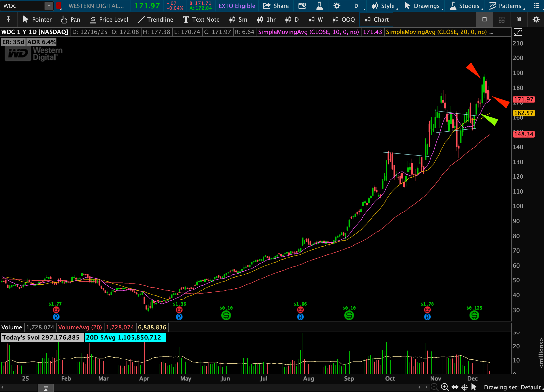Switch to single chart layout view
This screenshot has height=392, width=544.
(x=484, y=19)
